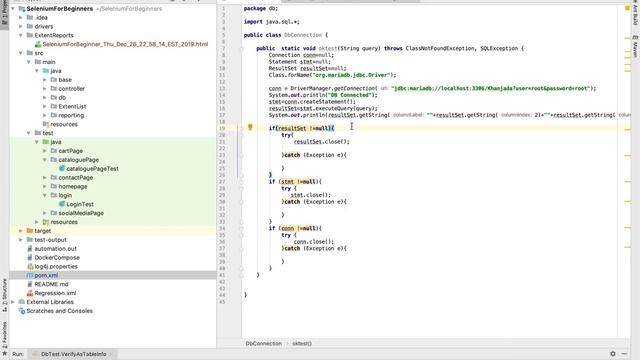This screenshot has height=360, width=640.
Task: Expand the test-output folder
Action: click(21, 240)
